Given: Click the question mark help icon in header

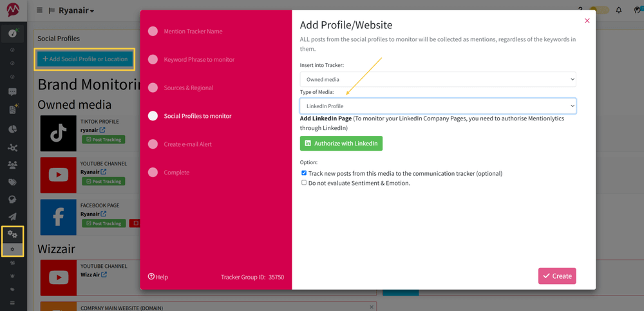Looking at the screenshot, I should pos(580,10).
